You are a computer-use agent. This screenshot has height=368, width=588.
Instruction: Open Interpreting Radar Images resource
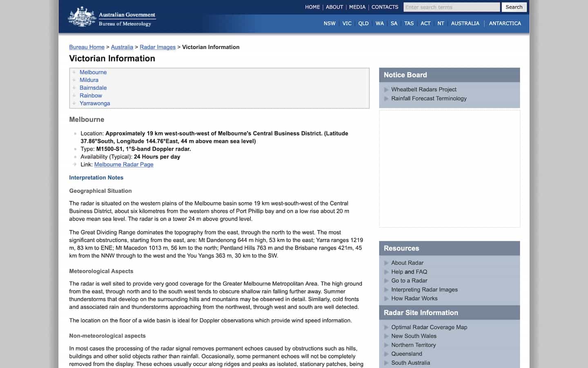point(424,289)
